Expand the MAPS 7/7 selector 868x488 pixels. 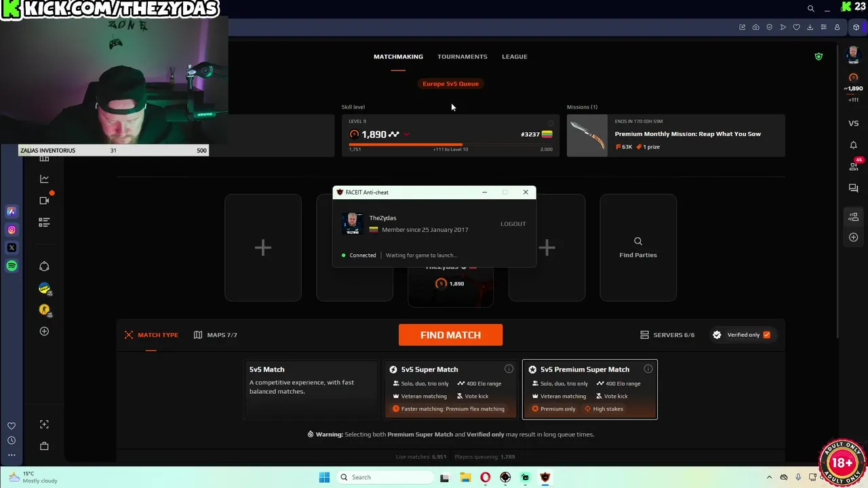click(215, 335)
